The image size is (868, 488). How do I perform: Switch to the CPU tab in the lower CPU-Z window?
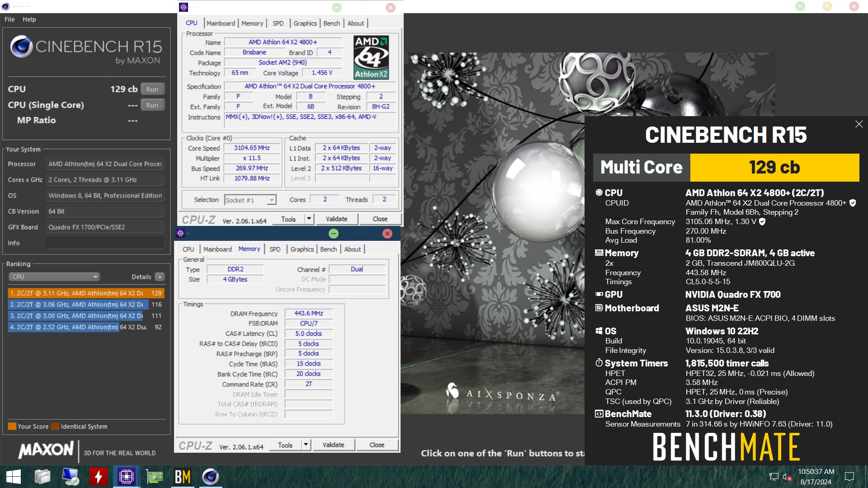pos(188,249)
